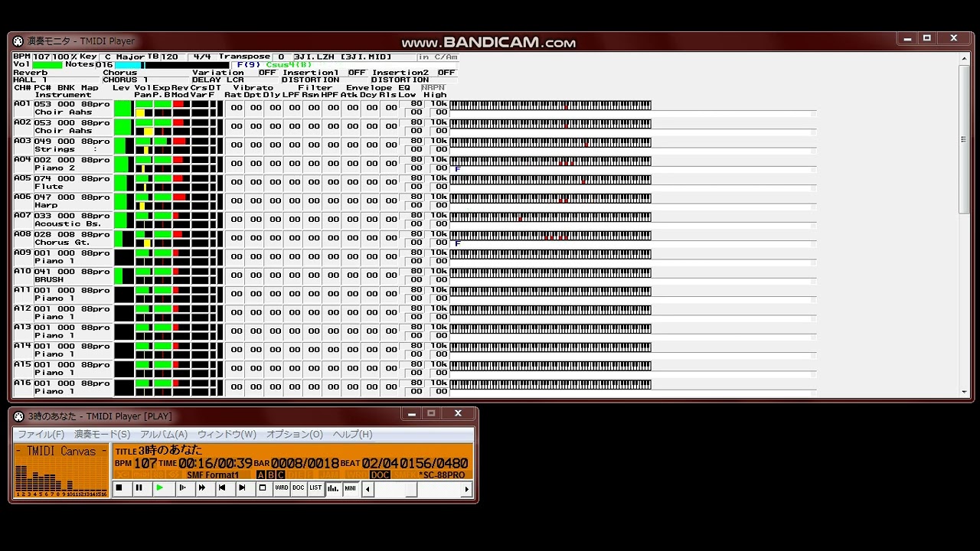The height and width of the screenshot is (551, 980).
Task: Click the Variation OFF indicator
Action: click(x=267, y=73)
